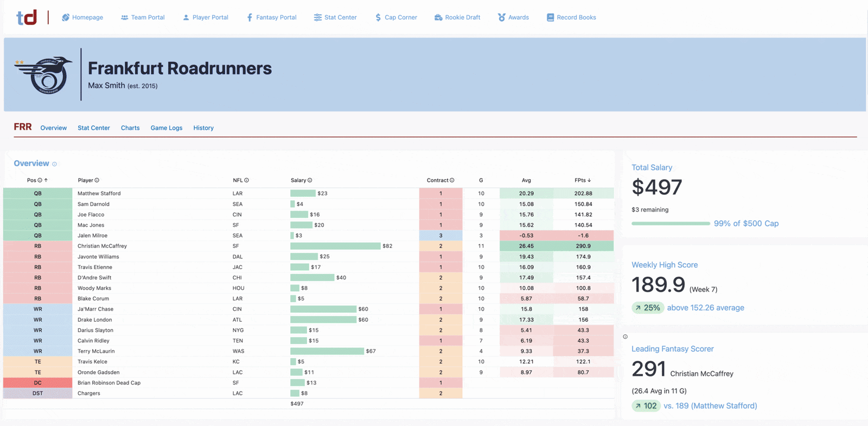The height and width of the screenshot is (426, 868).
Task: Open the Record Books icon
Action: 550,17
